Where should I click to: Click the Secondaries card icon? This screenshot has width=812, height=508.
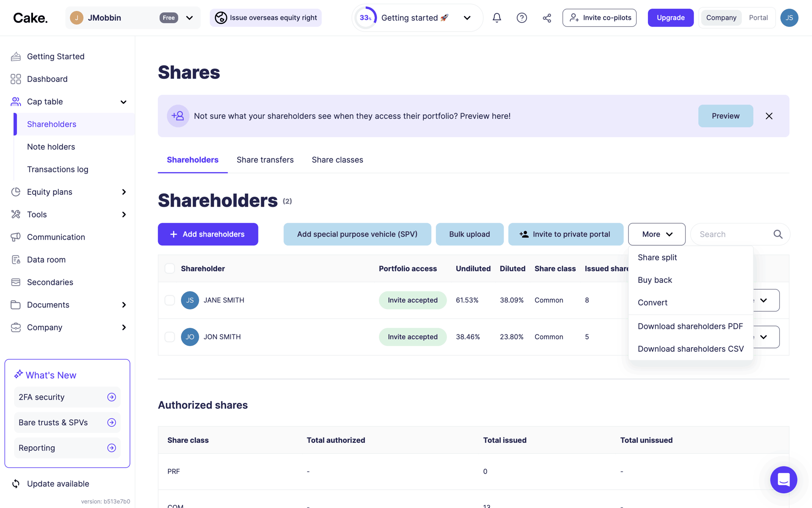click(x=16, y=282)
